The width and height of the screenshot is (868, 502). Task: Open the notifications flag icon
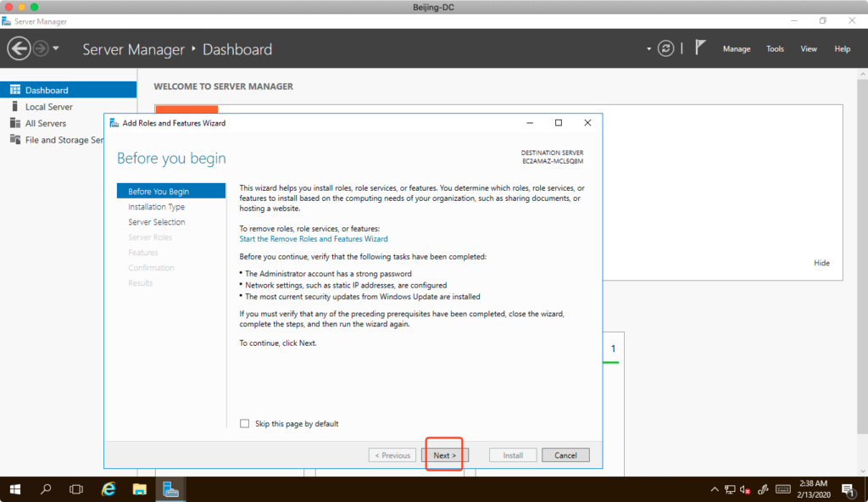[700, 48]
